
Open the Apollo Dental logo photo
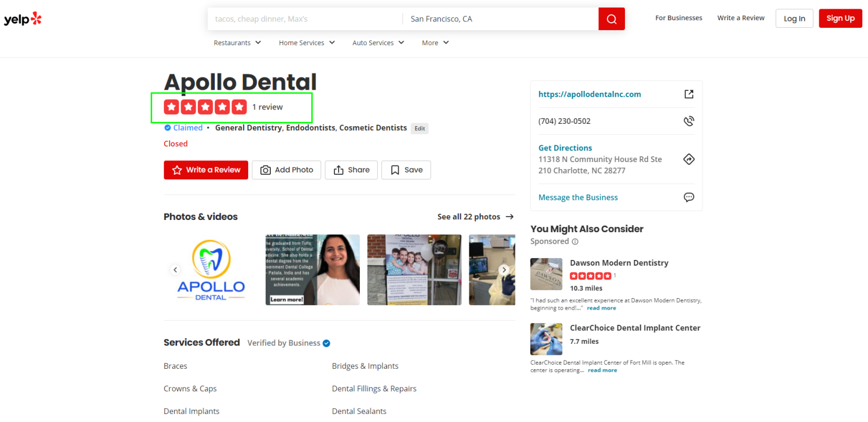[x=211, y=270]
